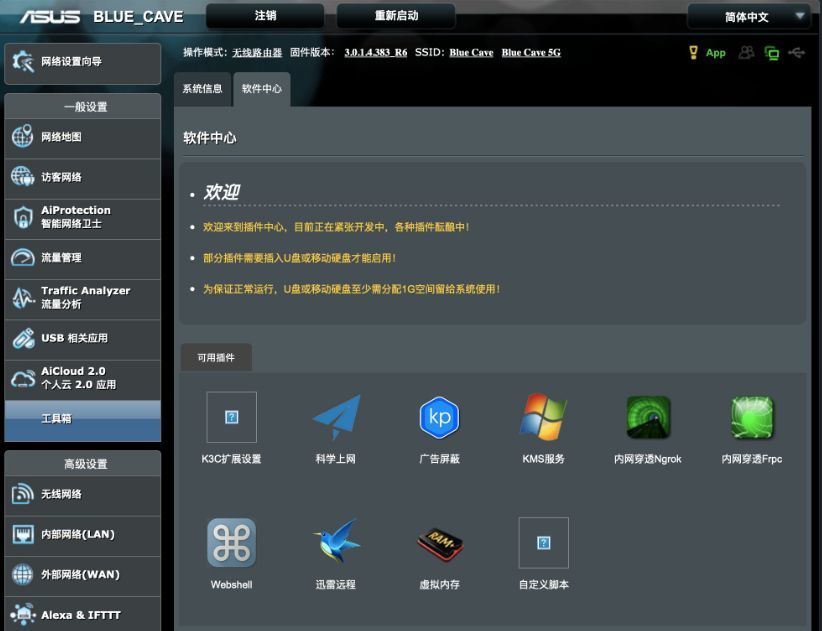Click the 内网穿透Frpc plugin label

click(752, 459)
